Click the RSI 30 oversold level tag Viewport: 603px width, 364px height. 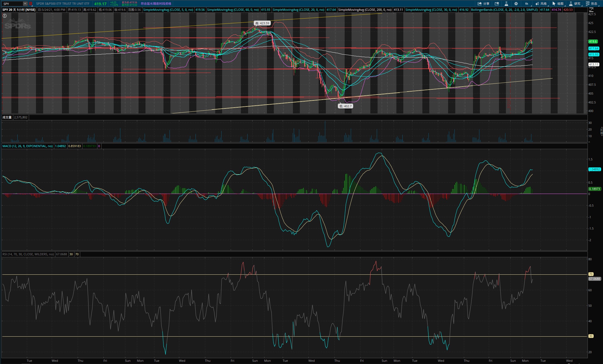pos(591,336)
